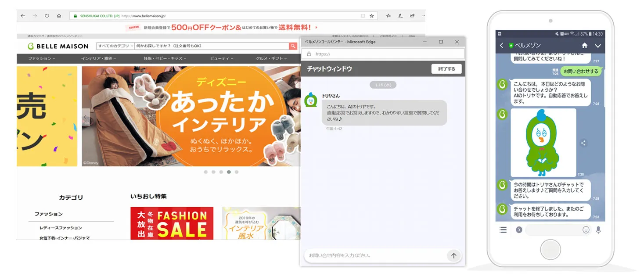
Task: Expand the LINE header chevron down
Action: (x=598, y=46)
